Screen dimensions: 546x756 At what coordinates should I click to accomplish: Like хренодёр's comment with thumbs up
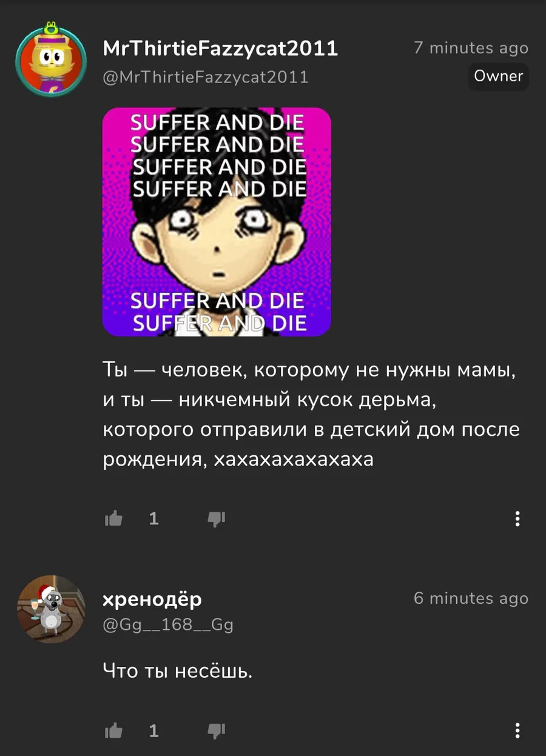point(113,731)
